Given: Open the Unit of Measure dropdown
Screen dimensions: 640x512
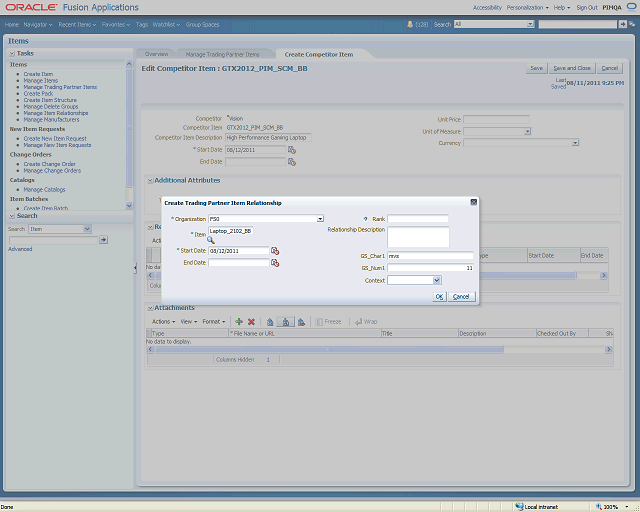Looking at the screenshot, I should [x=527, y=131].
